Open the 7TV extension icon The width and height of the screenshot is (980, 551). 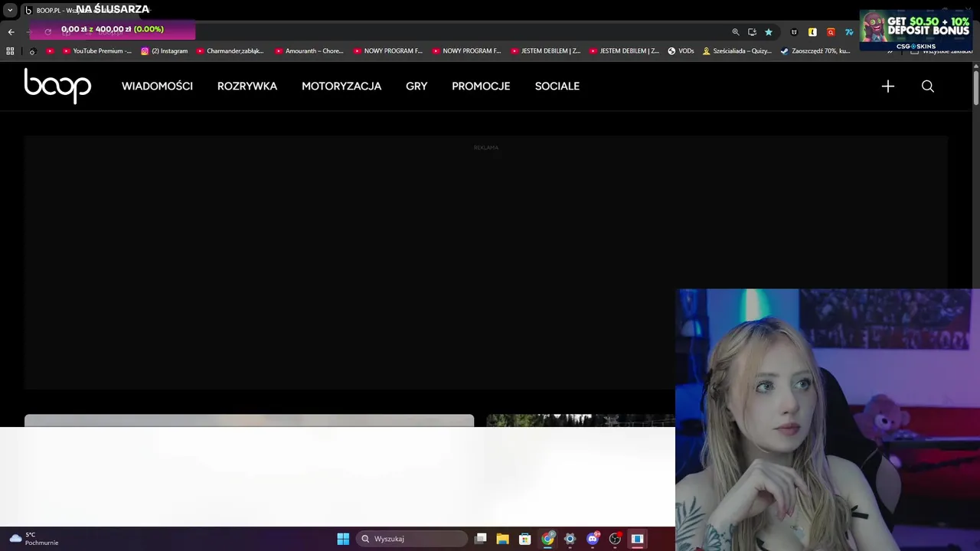tap(849, 32)
